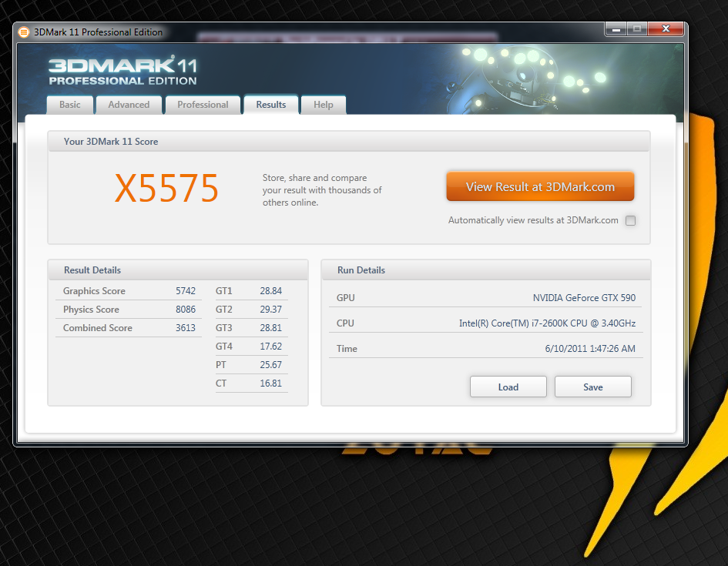Click the CT value 16.81
Viewport: 728px width, 566px height.
point(270,383)
